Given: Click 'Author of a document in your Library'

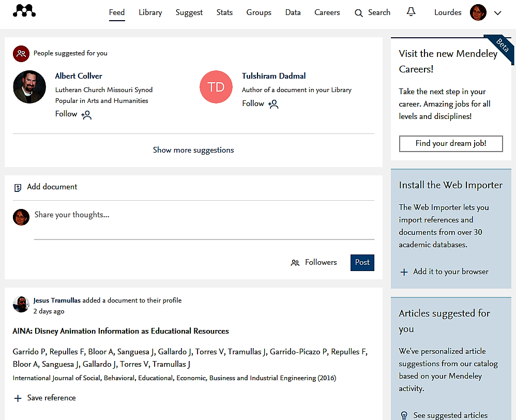Looking at the screenshot, I should click(x=297, y=90).
